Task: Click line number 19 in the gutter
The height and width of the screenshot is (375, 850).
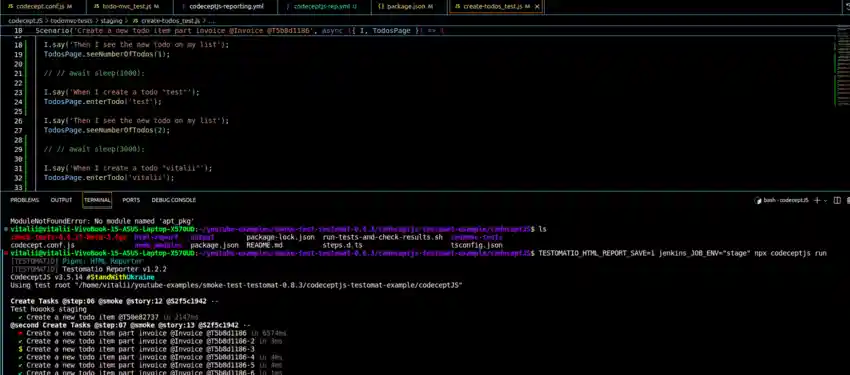Action: click(18, 54)
